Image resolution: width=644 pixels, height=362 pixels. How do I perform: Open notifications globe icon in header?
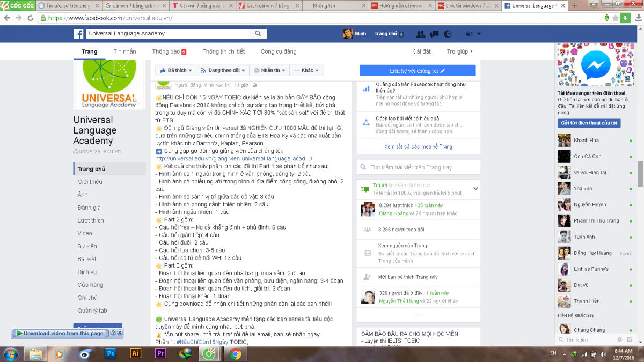448,34
